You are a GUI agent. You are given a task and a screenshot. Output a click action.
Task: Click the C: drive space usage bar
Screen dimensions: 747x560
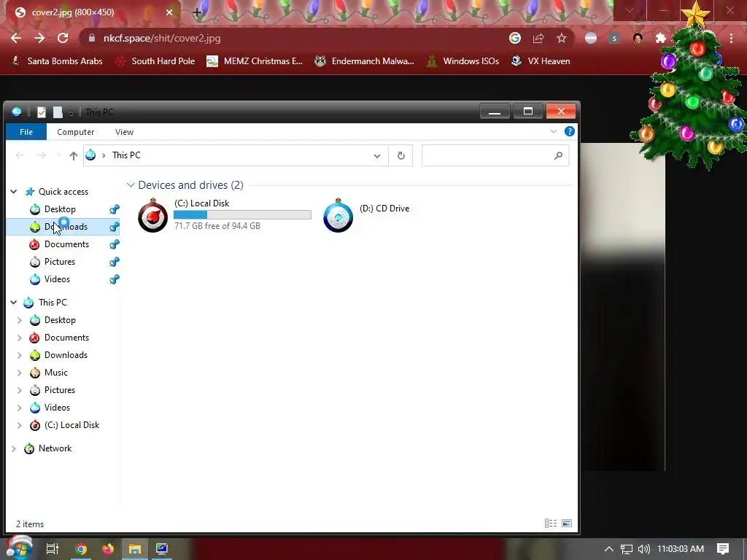tap(242, 215)
